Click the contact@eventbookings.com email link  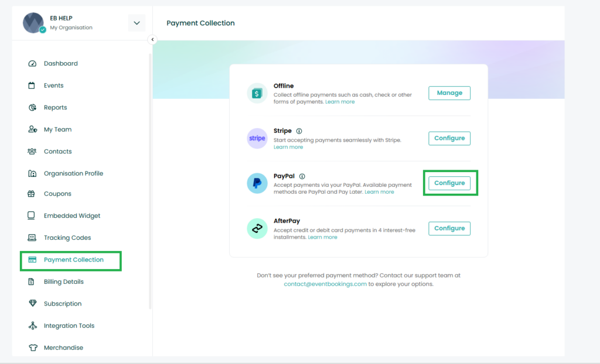coord(325,284)
